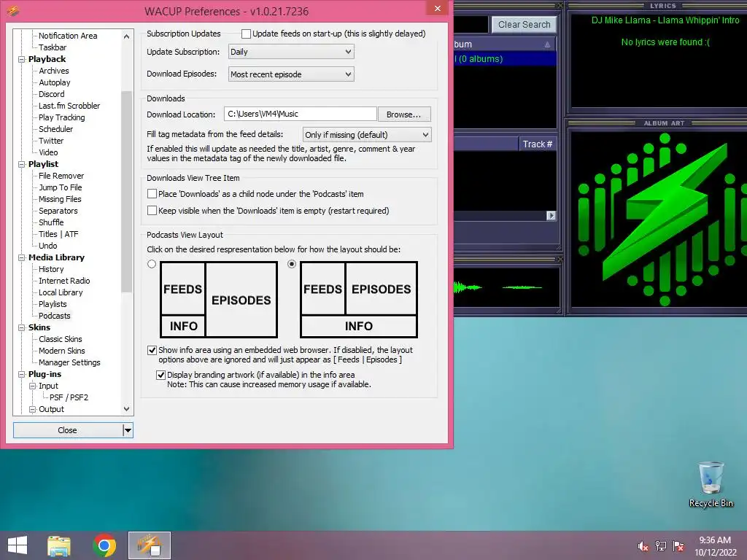Enable Update feeds on start-up checkbox
747x560 pixels.
coord(246,34)
